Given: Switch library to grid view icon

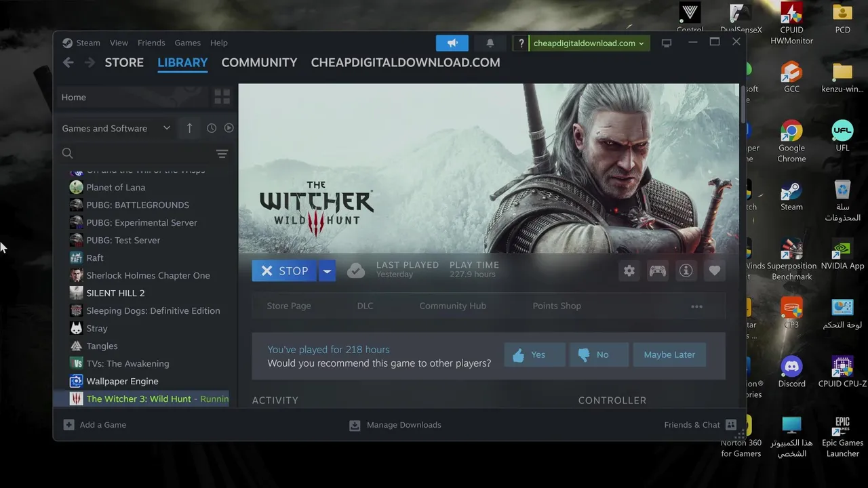Looking at the screenshot, I should [222, 97].
